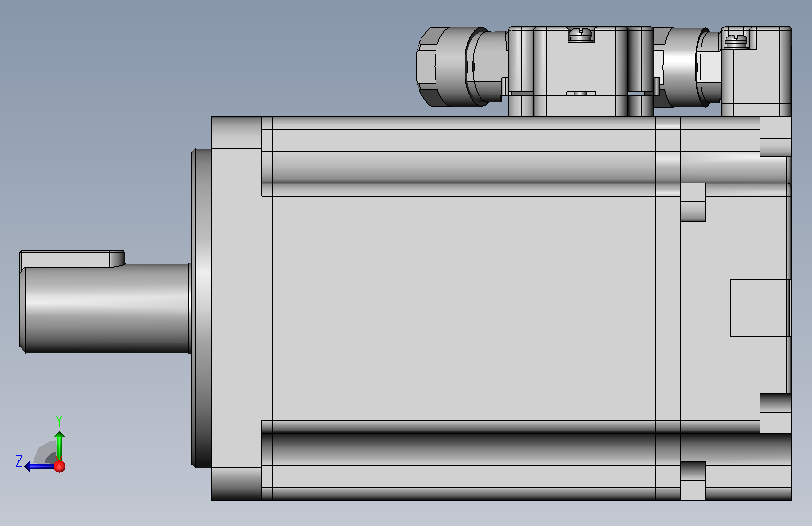Click the screw head on the right connector box

click(x=736, y=40)
